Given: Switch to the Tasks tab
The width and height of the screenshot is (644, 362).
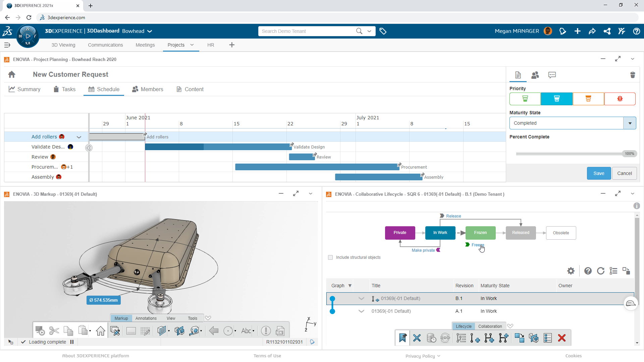Looking at the screenshot, I should (64, 89).
